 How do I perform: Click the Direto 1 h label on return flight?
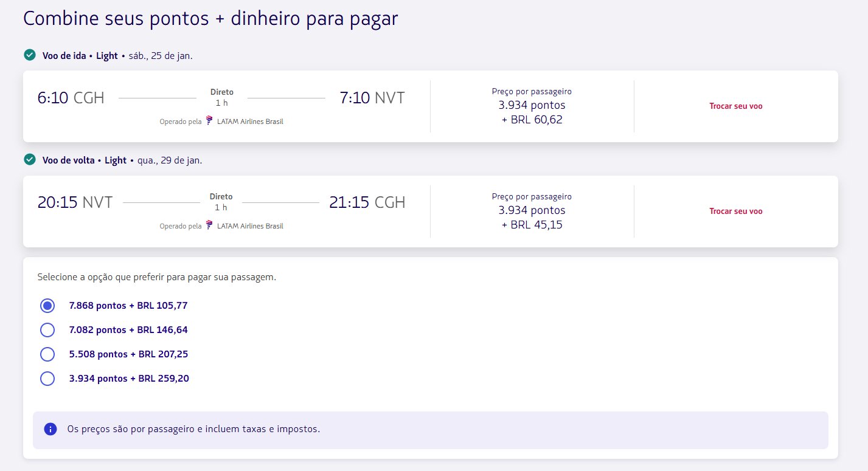tap(221, 202)
